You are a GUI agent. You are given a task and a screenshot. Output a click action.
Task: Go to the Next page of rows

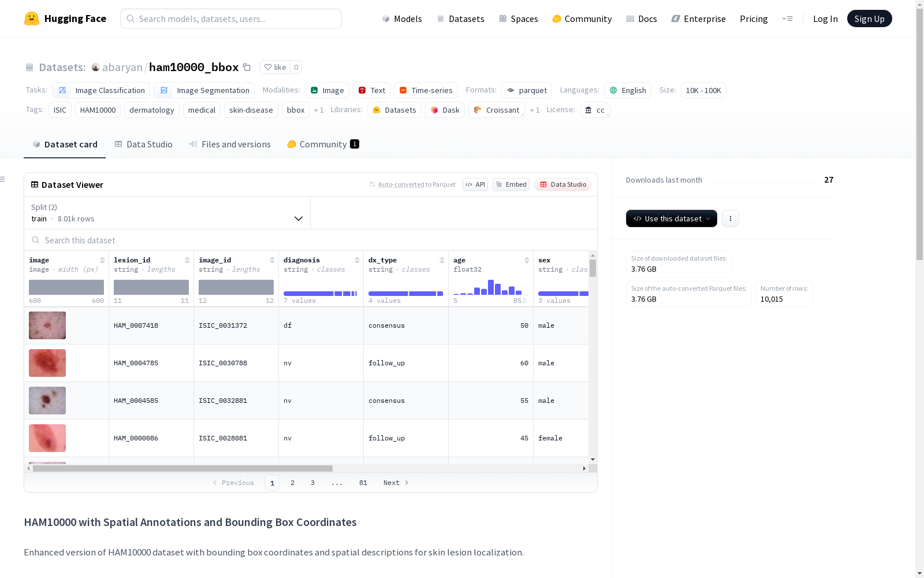396,483
